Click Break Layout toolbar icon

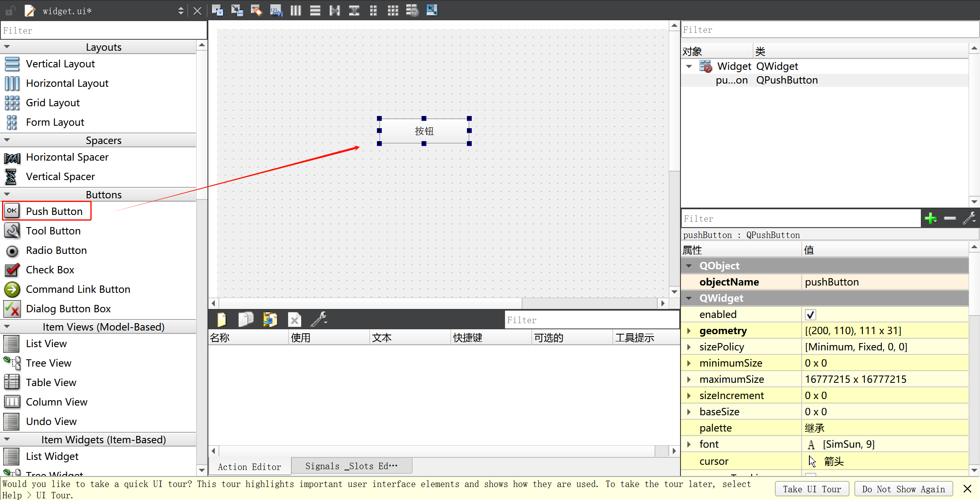click(412, 11)
